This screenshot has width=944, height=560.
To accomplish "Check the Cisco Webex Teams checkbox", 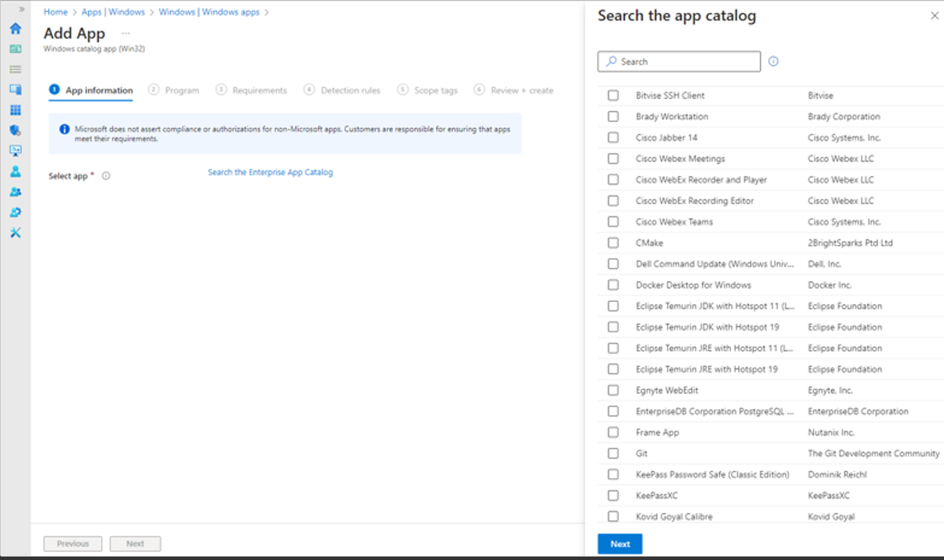I will 613,222.
